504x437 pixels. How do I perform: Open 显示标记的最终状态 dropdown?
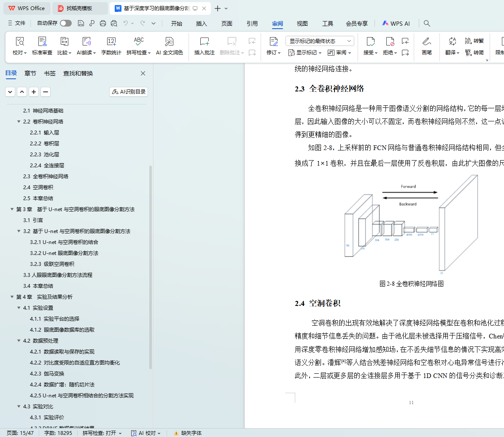(319, 41)
